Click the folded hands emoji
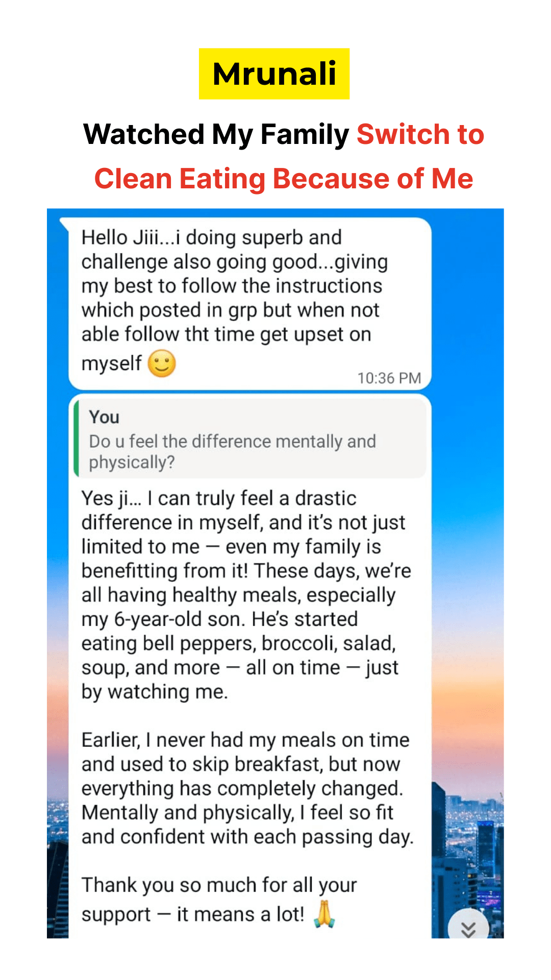 click(324, 914)
